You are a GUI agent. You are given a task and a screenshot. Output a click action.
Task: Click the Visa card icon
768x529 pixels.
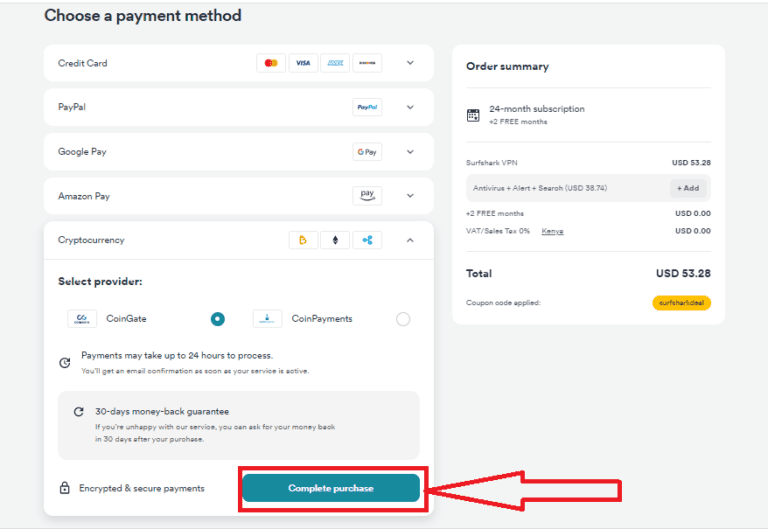pos(303,63)
